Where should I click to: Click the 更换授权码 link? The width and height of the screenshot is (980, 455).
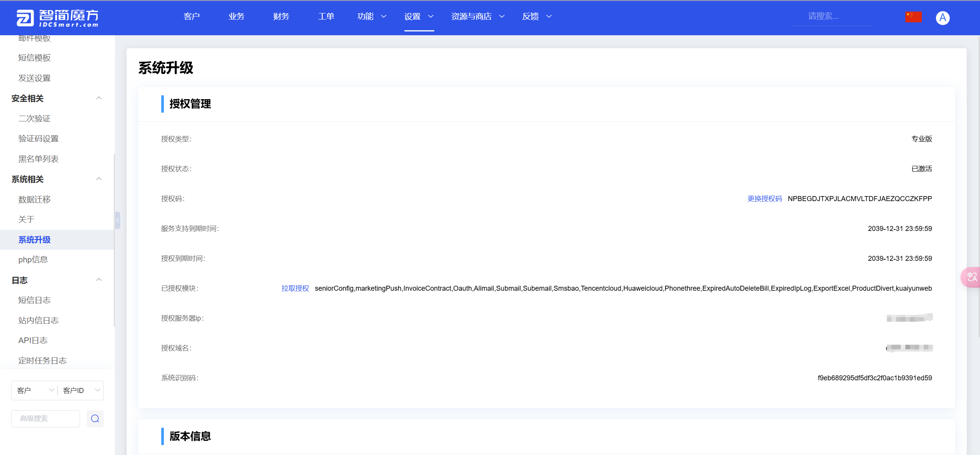click(x=764, y=198)
